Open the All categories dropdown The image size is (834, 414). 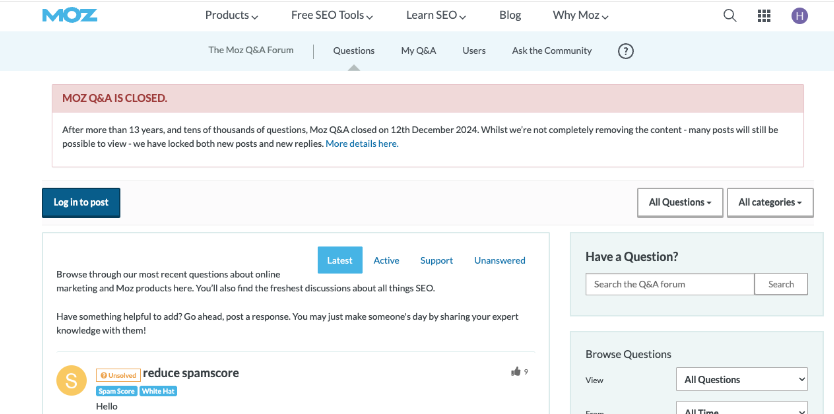769,202
